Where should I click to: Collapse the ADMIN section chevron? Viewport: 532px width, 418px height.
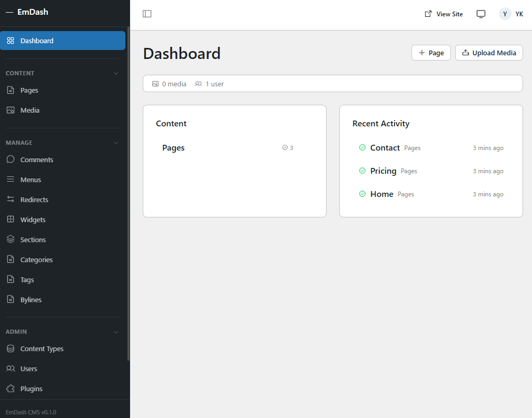pyautogui.click(x=116, y=332)
